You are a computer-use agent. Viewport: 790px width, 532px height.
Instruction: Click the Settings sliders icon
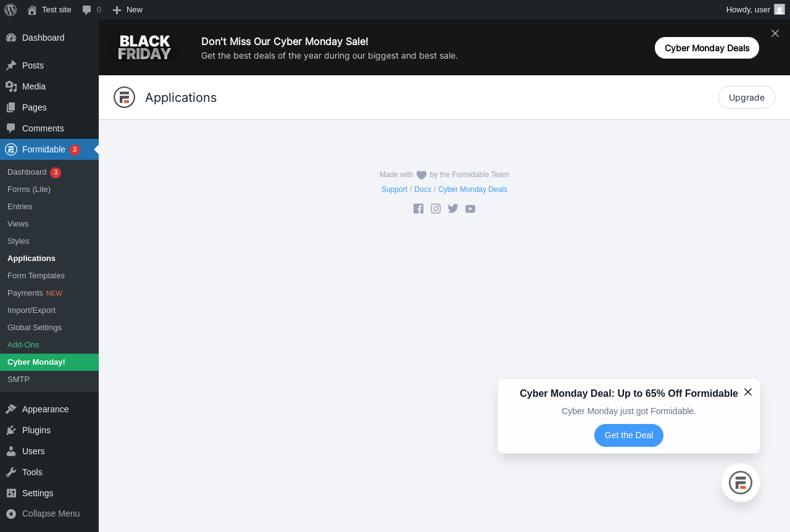pyautogui.click(x=11, y=493)
